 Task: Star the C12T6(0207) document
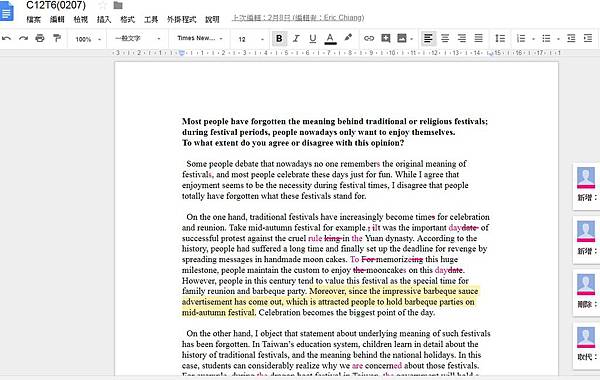[102, 5]
